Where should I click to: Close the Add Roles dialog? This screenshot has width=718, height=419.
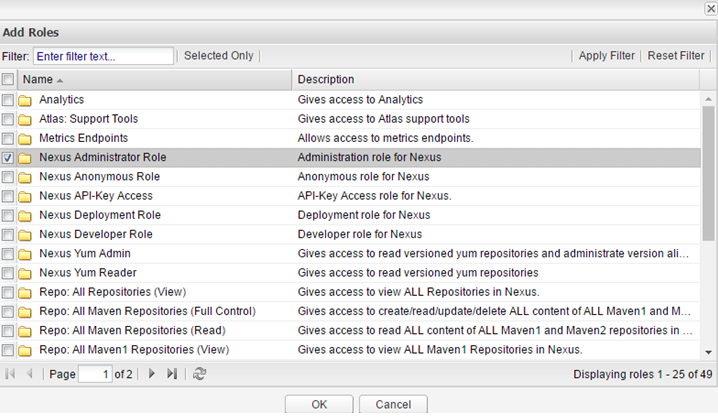(x=709, y=7)
